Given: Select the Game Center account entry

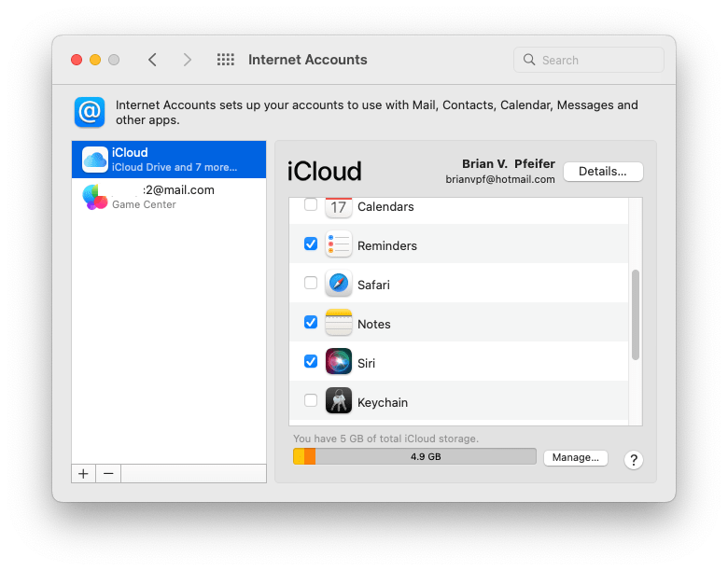Looking at the screenshot, I should coord(169,197).
